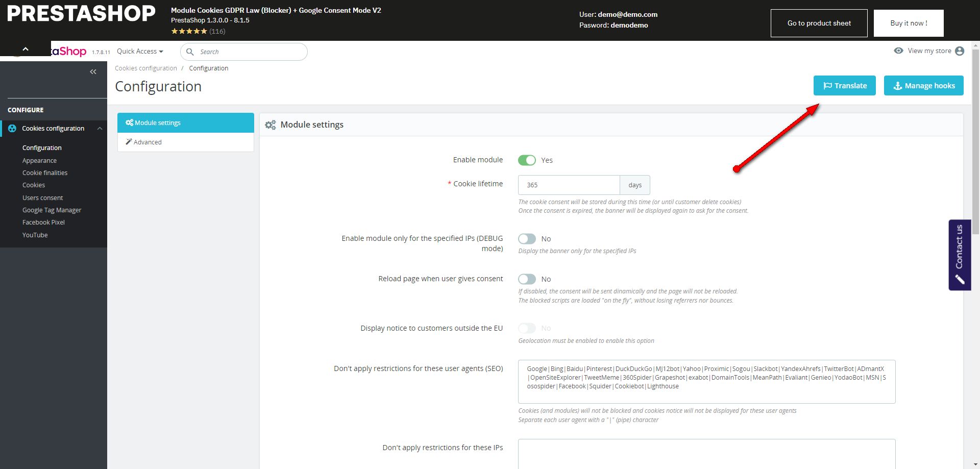This screenshot has width=980, height=469.
Task: Click the user account avatar icon
Action: point(960,51)
